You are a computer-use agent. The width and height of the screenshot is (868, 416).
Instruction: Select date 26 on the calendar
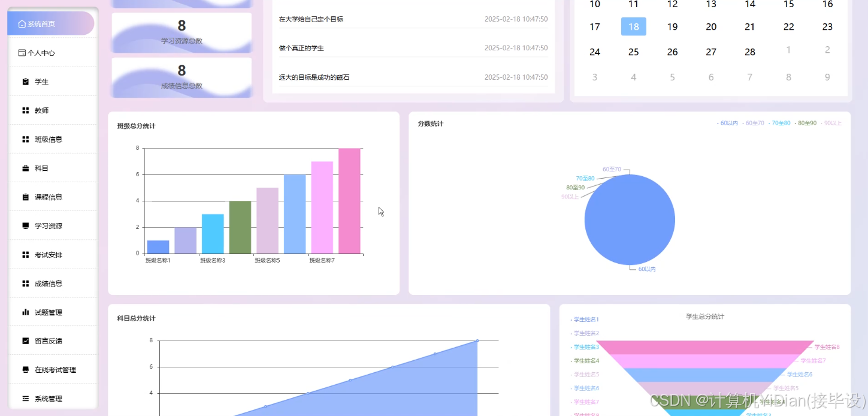point(672,52)
